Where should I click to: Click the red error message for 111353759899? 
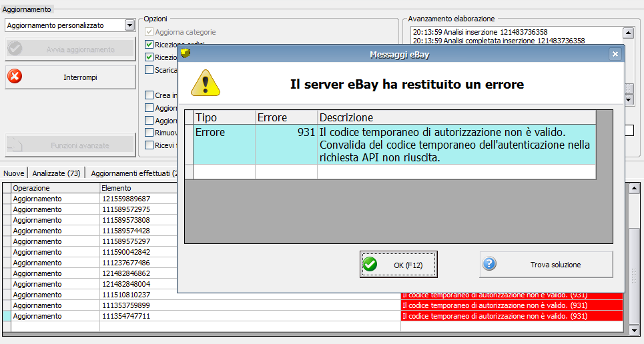point(512,305)
